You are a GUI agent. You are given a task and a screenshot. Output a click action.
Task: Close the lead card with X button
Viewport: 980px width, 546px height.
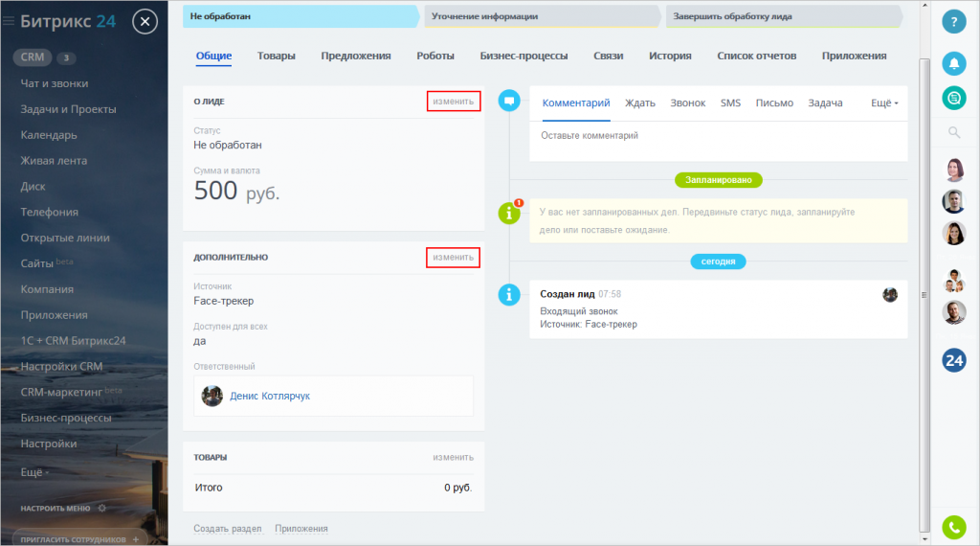point(145,22)
